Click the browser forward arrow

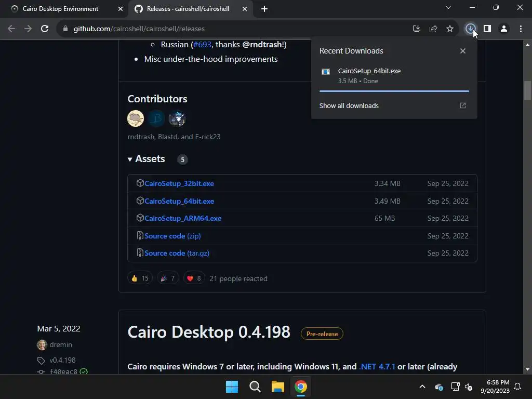(x=28, y=29)
